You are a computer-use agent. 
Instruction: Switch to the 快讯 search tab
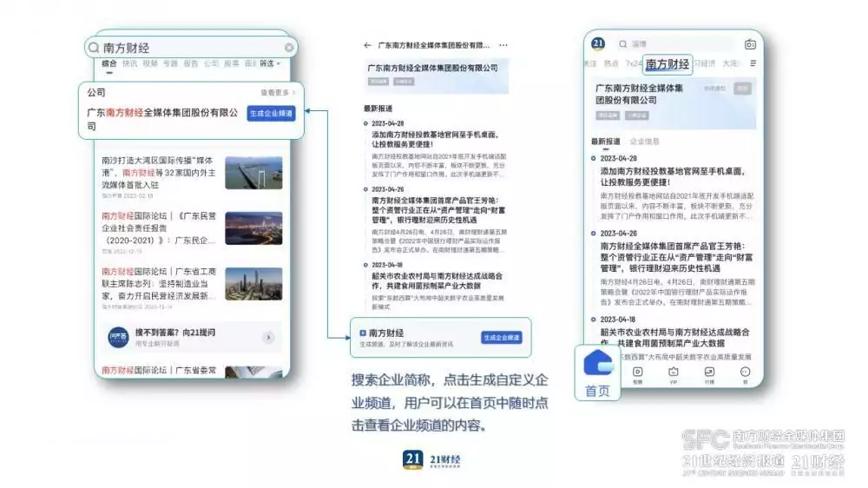tap(129, 63)
